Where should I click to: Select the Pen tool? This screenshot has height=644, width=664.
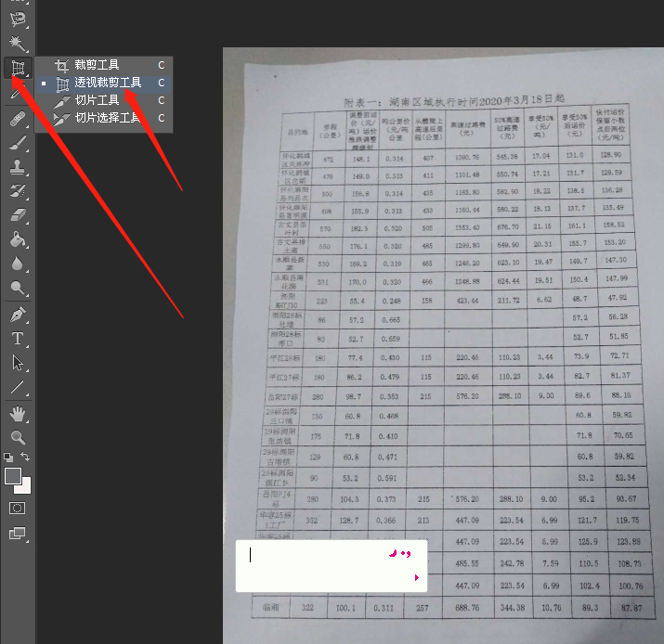pyautogui.click(x=18, y=315)
